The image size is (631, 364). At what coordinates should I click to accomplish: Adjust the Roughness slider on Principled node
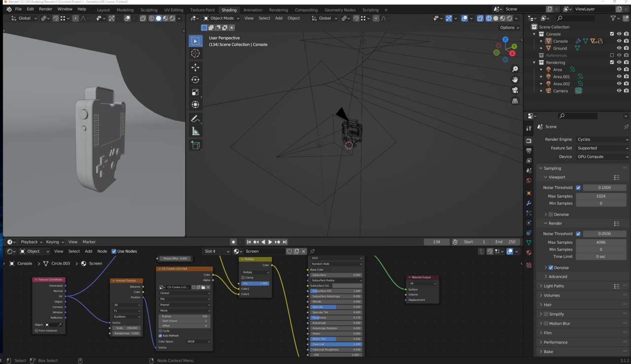pyautogui.click(x=336, y=318)
